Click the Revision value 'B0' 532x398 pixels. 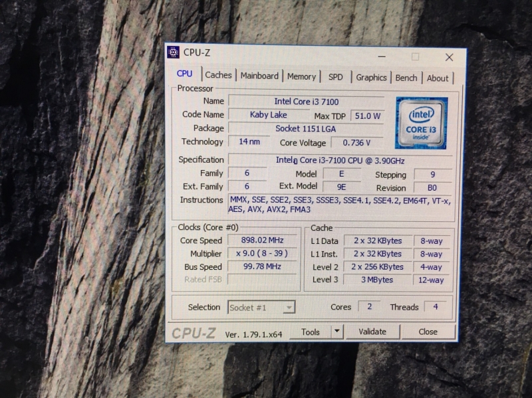pyautogui.click(x=433, y=188)
